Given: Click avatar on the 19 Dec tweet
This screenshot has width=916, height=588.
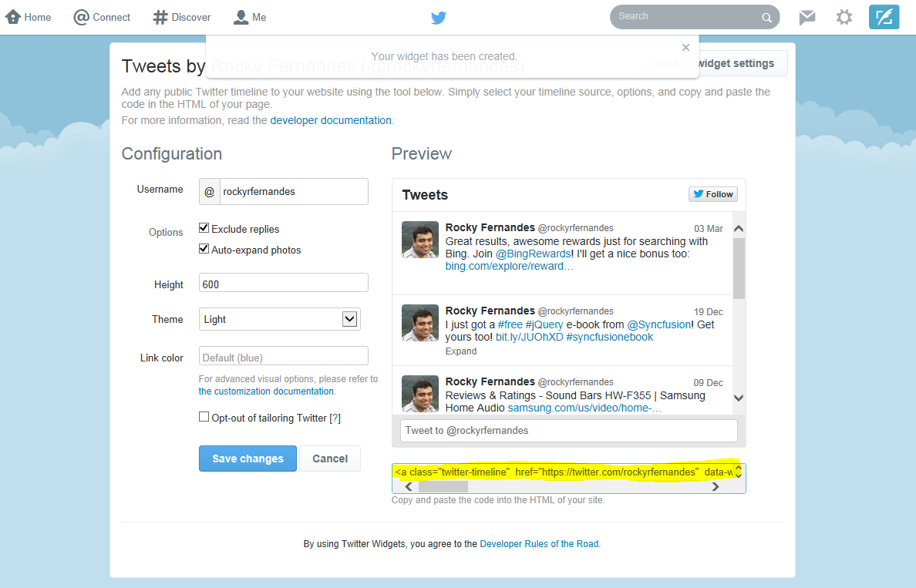Looking at the screenshot, I should [x=420, y=323].
